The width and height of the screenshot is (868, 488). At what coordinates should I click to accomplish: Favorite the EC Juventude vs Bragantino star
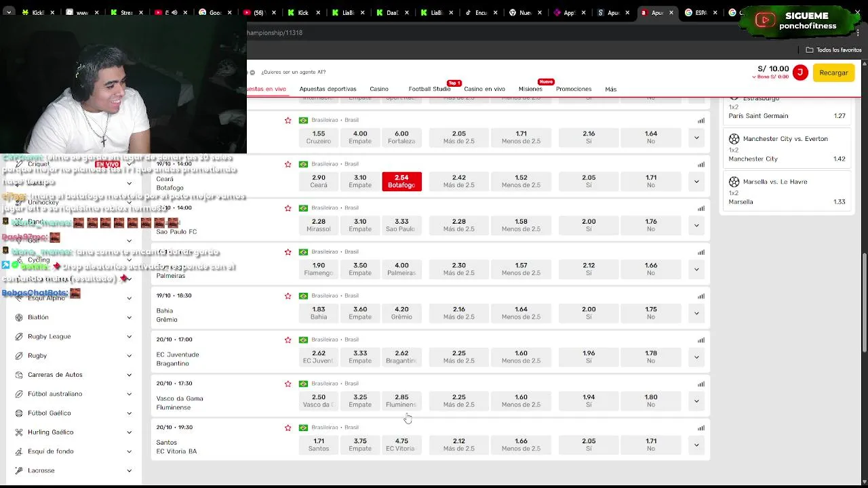coord(288,340)
